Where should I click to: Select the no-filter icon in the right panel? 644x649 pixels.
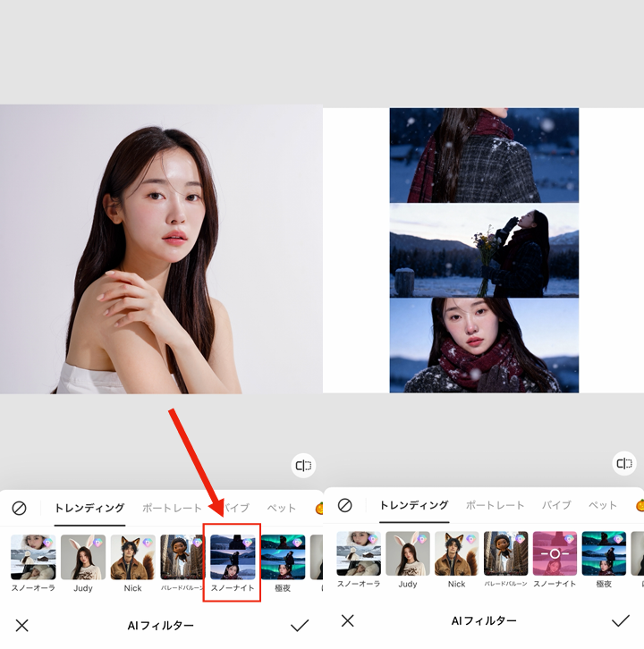(344, 505)
